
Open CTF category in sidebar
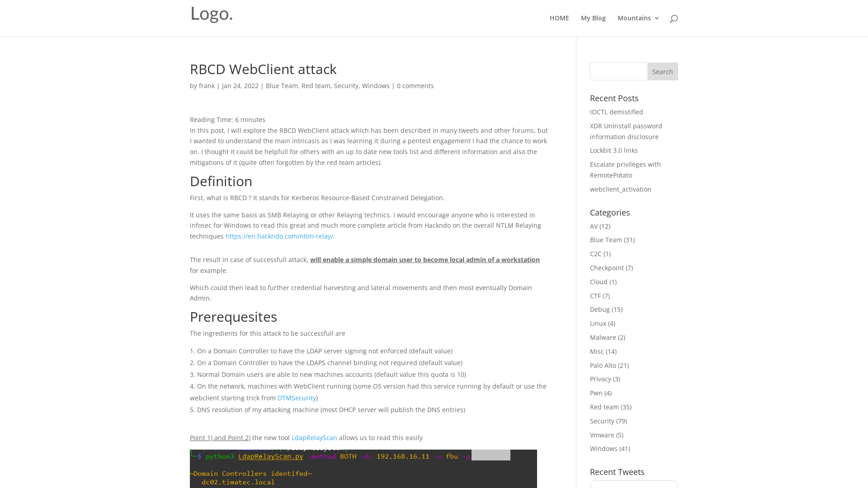595,296
